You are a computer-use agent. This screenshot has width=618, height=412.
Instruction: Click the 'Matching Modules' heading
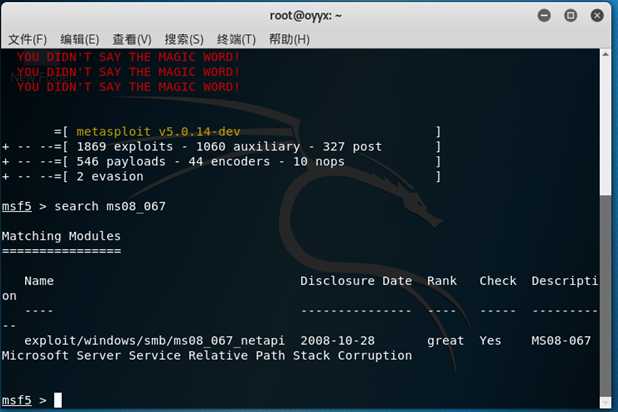[61, 236]
